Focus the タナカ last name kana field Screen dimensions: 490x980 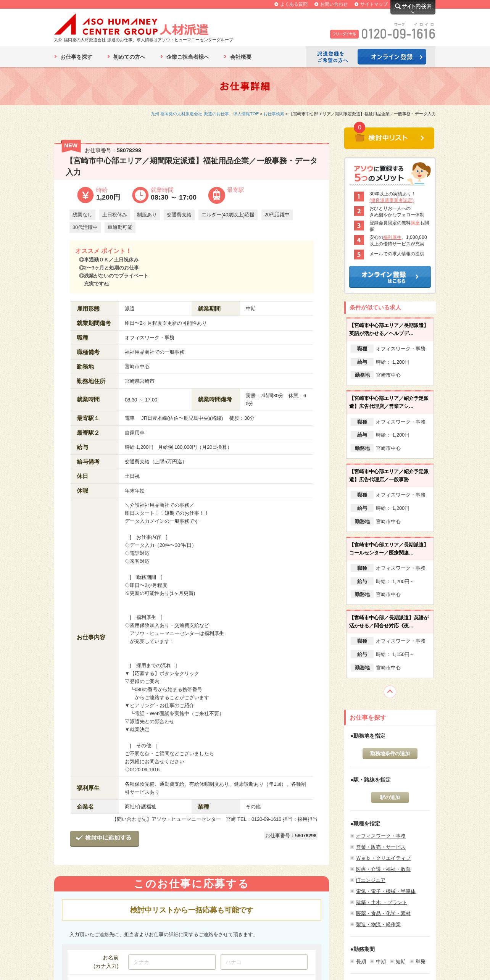(x=172, y=962)
